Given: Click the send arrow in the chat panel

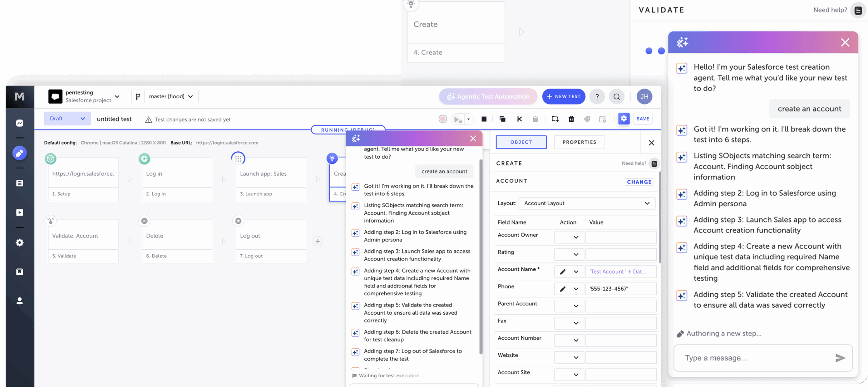Looking at the screenshot, I should click(x=840, y=358).
